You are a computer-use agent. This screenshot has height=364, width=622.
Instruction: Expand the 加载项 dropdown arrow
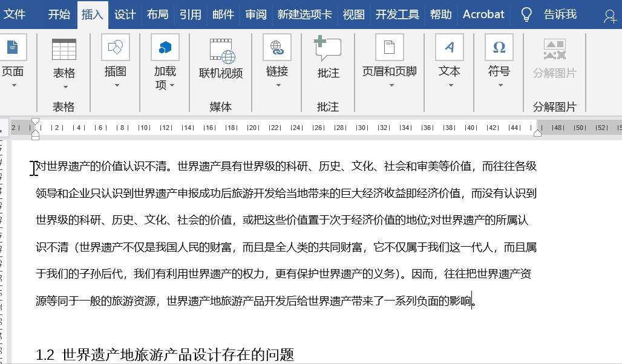point(172,85)
